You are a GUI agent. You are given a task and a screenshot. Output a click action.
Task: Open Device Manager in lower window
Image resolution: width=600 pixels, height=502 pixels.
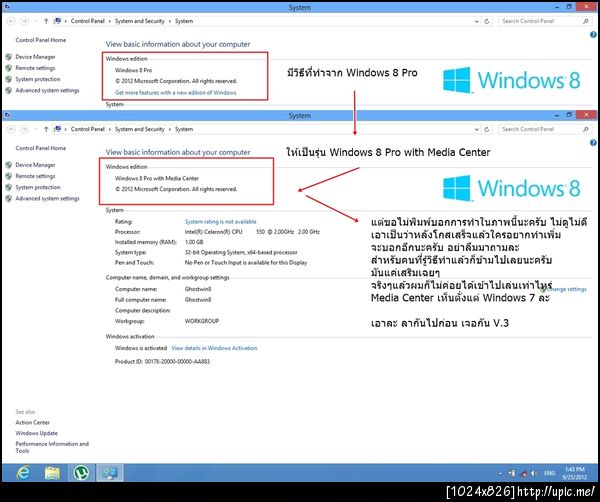pyautogui.click(x=35, y=165)
